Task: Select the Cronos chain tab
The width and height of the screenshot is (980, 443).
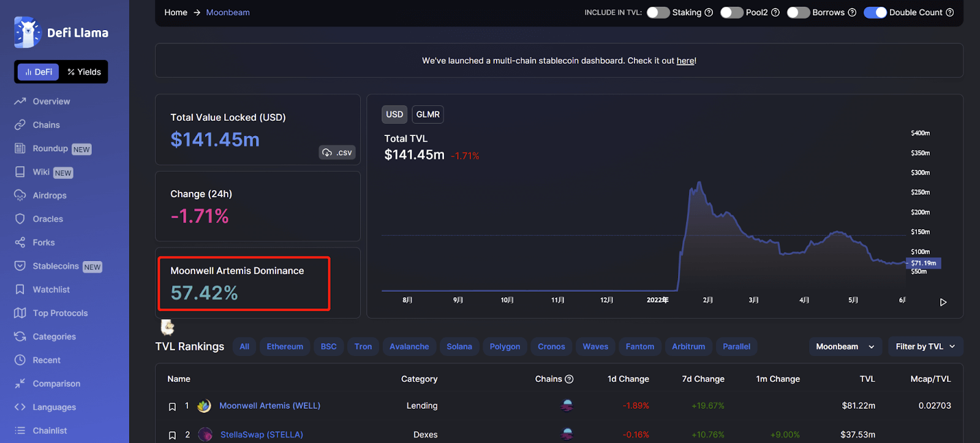Action: click(551, 347)
